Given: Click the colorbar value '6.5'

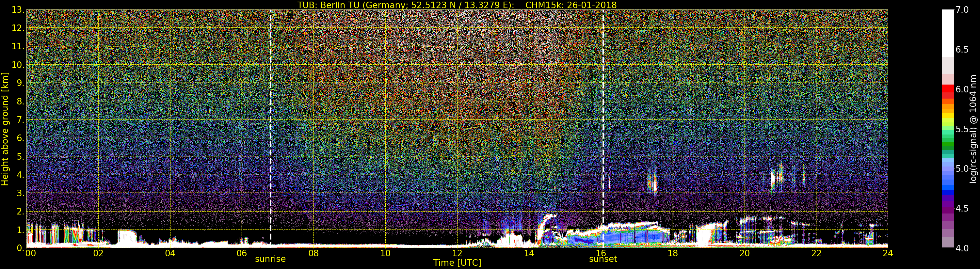Looking at the screenshot, I should (x=962, y=50).
